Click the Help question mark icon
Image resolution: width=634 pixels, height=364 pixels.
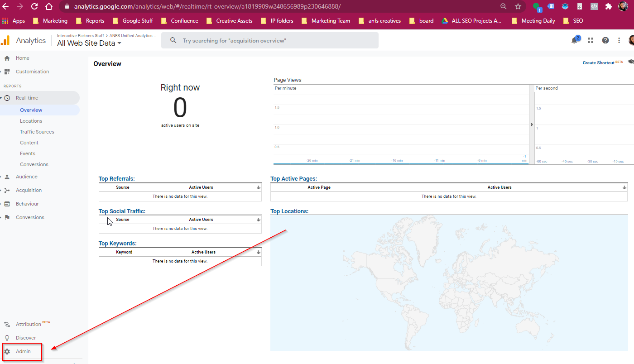605,40
